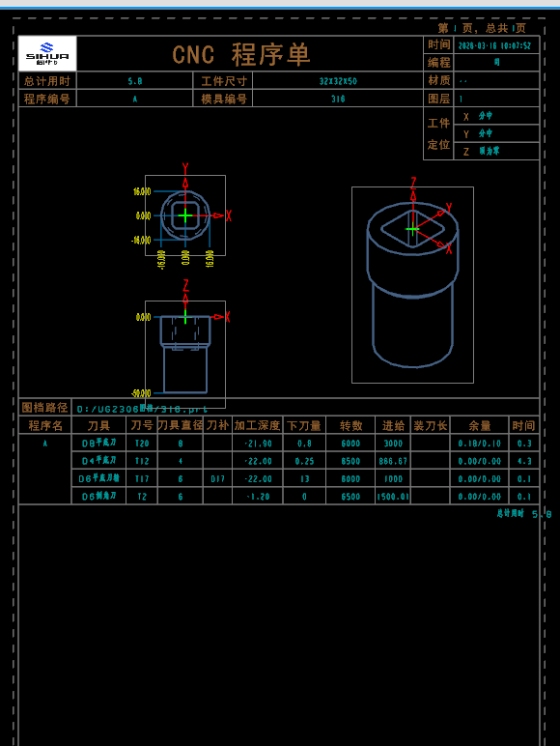Click tool number T2

coord(142,496)
